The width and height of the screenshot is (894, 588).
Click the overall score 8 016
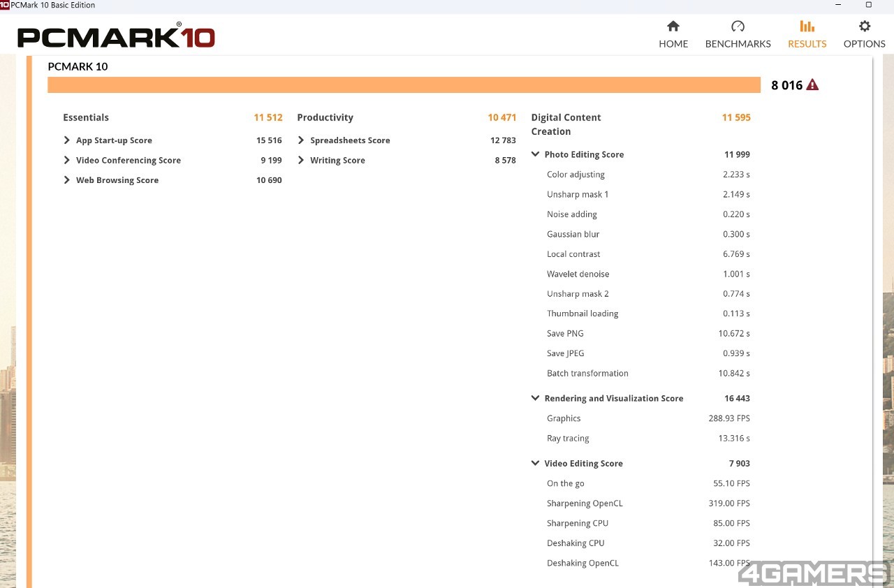coord(787,85)
